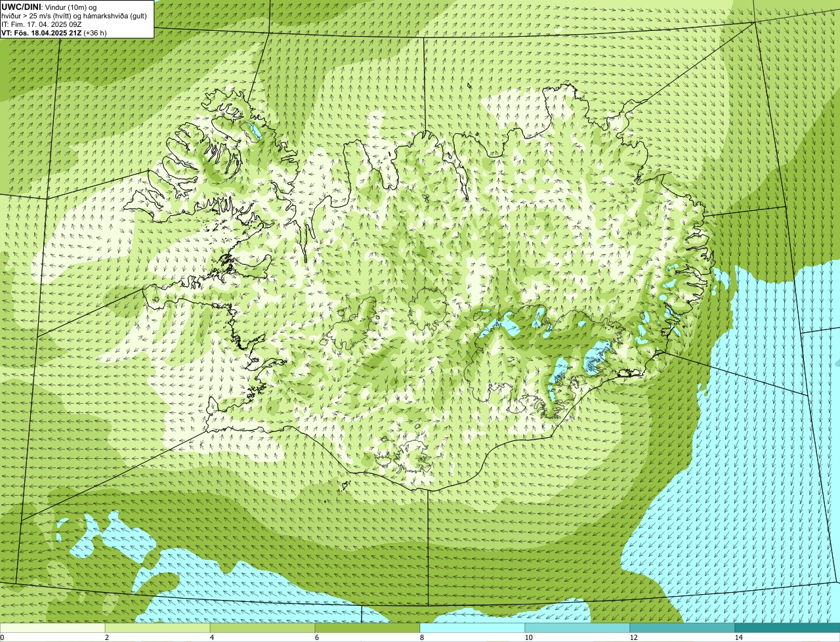The width and height of the screenshot is (840, 642).
Task: Click the '(+36 h)' forecast offset text
Action: (x=95, y=33)
